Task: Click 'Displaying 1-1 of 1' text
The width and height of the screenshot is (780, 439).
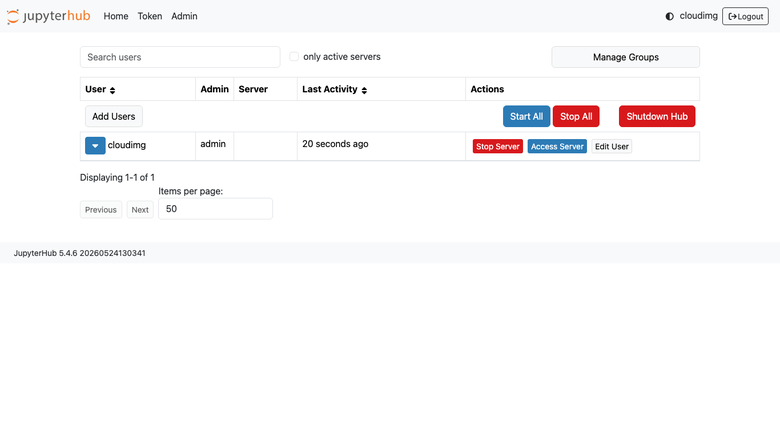Action: point(117,177)
